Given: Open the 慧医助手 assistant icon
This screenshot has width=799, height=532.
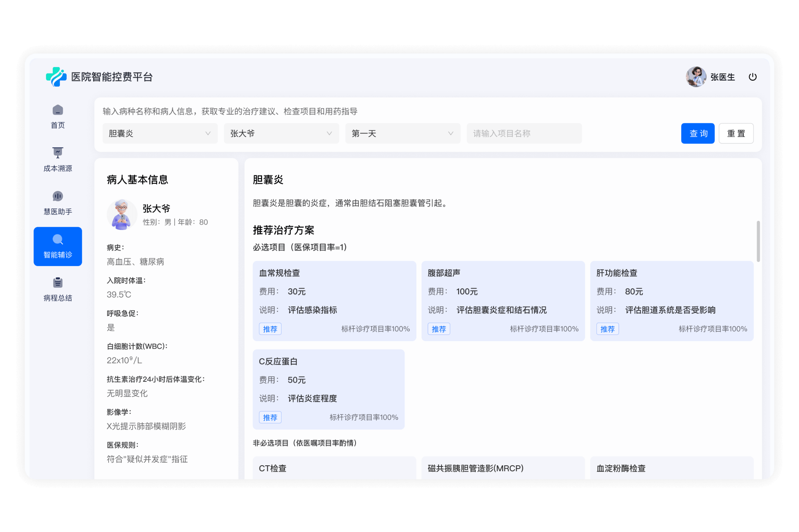Looking at the screenshot, I should click(x=58, y=196).
